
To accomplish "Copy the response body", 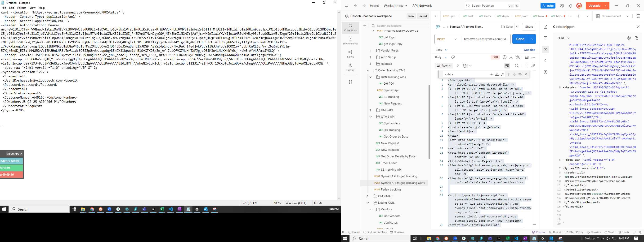I will click(527, 66).
